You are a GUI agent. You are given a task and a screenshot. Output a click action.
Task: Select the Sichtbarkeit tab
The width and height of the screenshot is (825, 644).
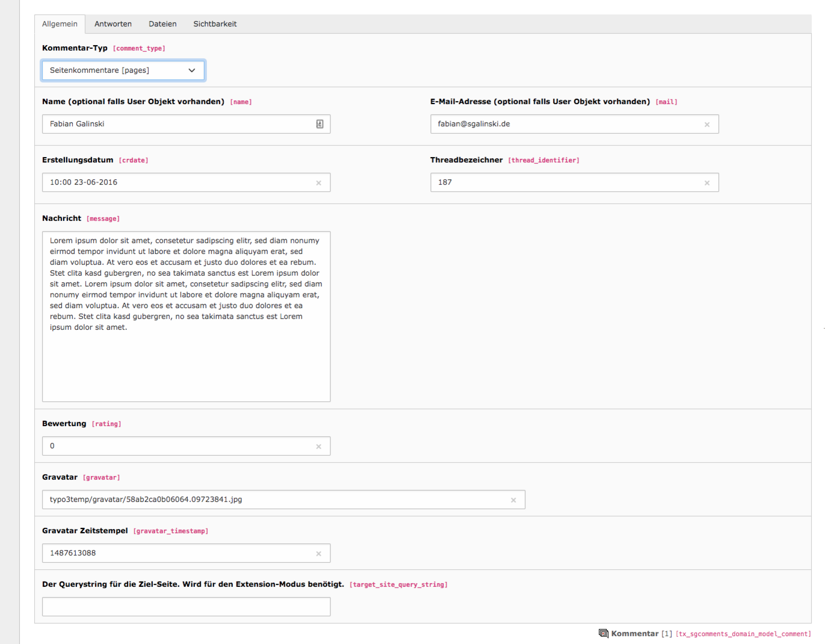click(215, 23)
